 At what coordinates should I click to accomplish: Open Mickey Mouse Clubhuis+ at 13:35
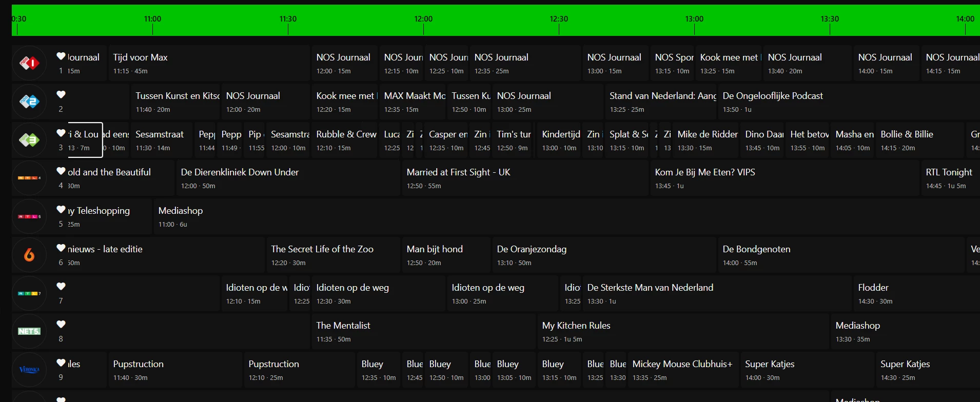(x=683, y=370)
